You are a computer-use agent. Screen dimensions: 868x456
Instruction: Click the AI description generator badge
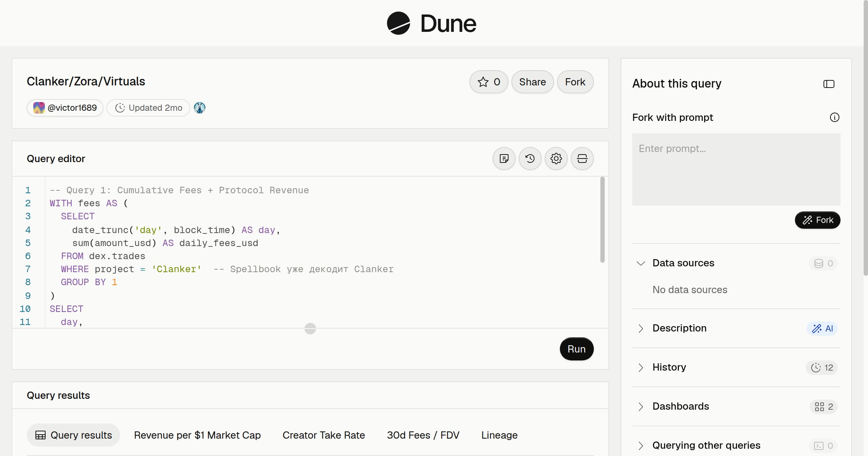[x=822, y=328]
